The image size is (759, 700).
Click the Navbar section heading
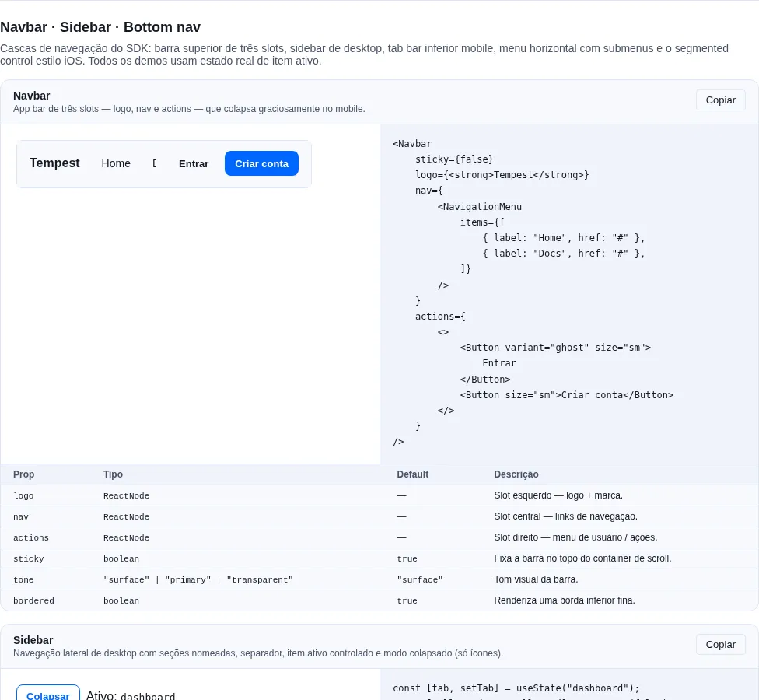point(31,96)
